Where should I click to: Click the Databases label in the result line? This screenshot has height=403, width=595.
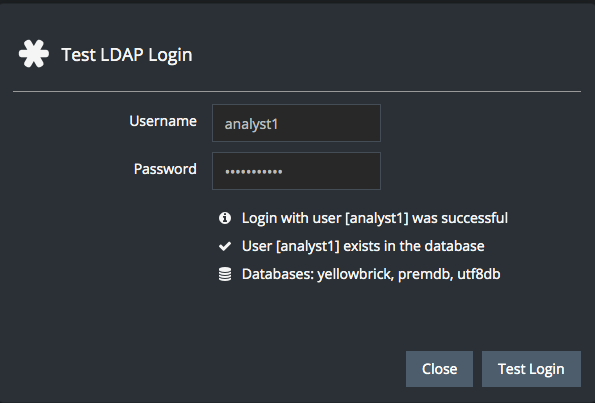tap(278, 274)
